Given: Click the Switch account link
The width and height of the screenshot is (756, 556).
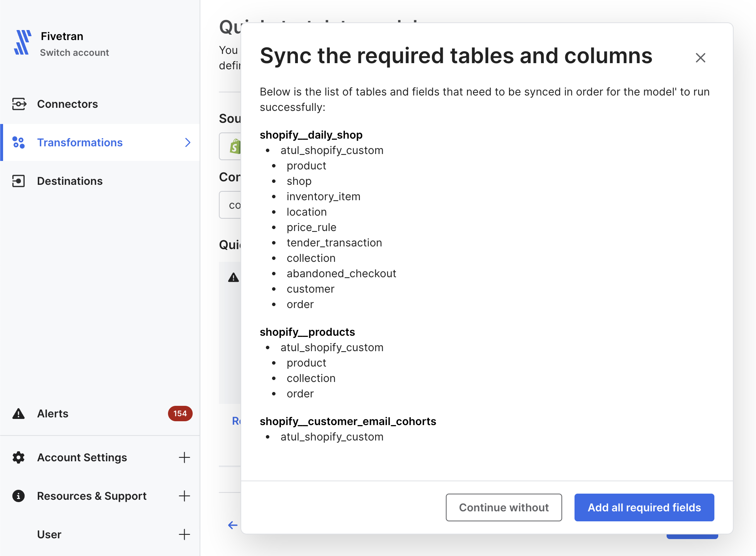Looking at the screenshot, I should click(x=75, y=52).
